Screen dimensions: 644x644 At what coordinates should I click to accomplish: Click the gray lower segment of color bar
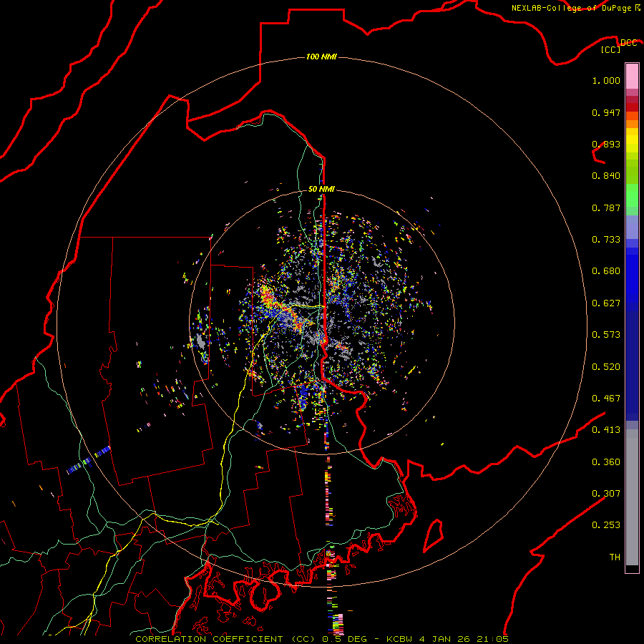pyautogui.click(x=632, y=497)
